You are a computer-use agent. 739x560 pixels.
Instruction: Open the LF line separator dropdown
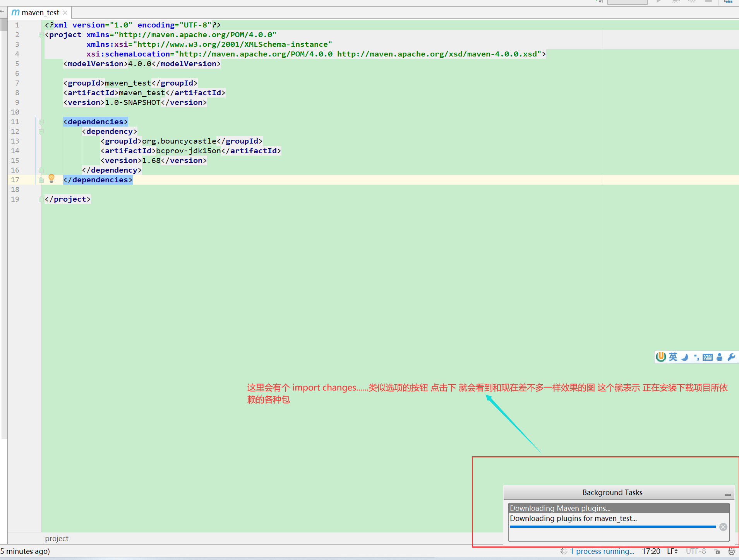click(x=672, y=551)
